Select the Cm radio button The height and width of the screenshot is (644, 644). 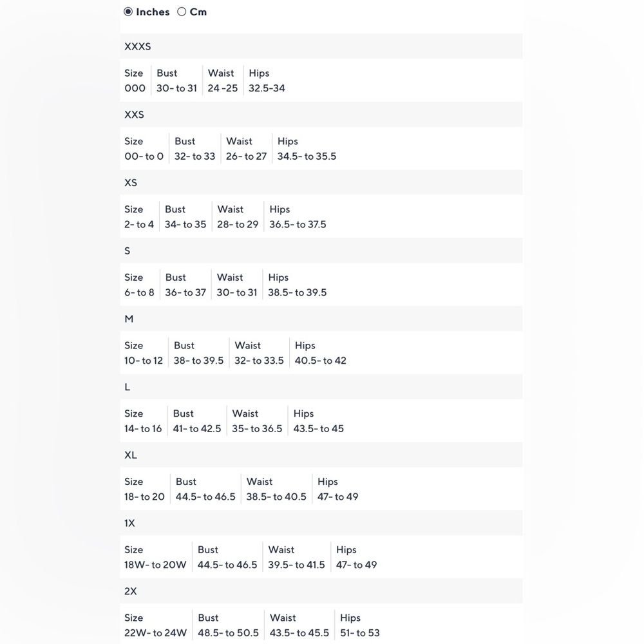tap(182, 12)
